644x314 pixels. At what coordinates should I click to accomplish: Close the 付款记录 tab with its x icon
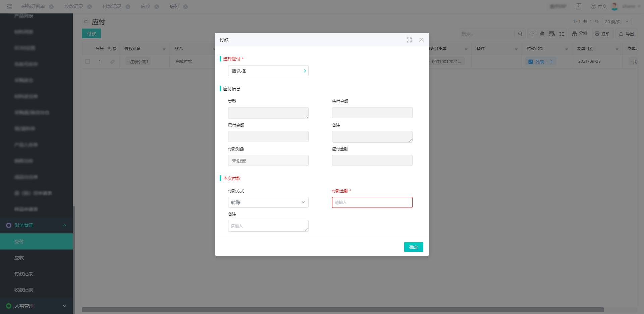pyautogui.click(x=128, y=7)
